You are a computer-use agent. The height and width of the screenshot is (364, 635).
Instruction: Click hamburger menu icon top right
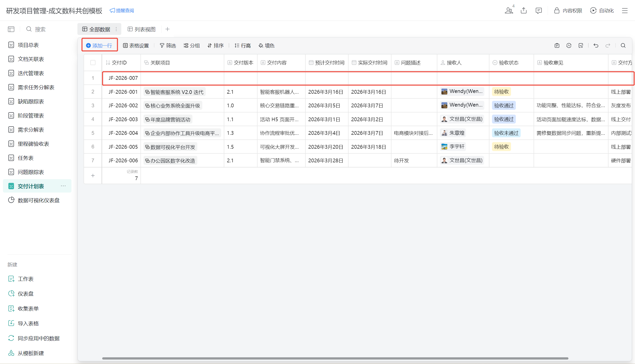coord(625,10)
